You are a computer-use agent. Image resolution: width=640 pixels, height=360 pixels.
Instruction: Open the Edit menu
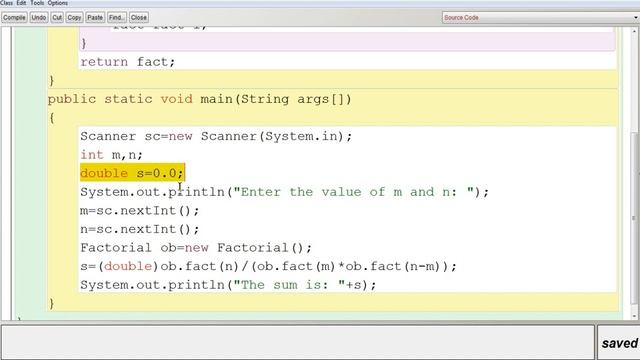click(21, 3)
